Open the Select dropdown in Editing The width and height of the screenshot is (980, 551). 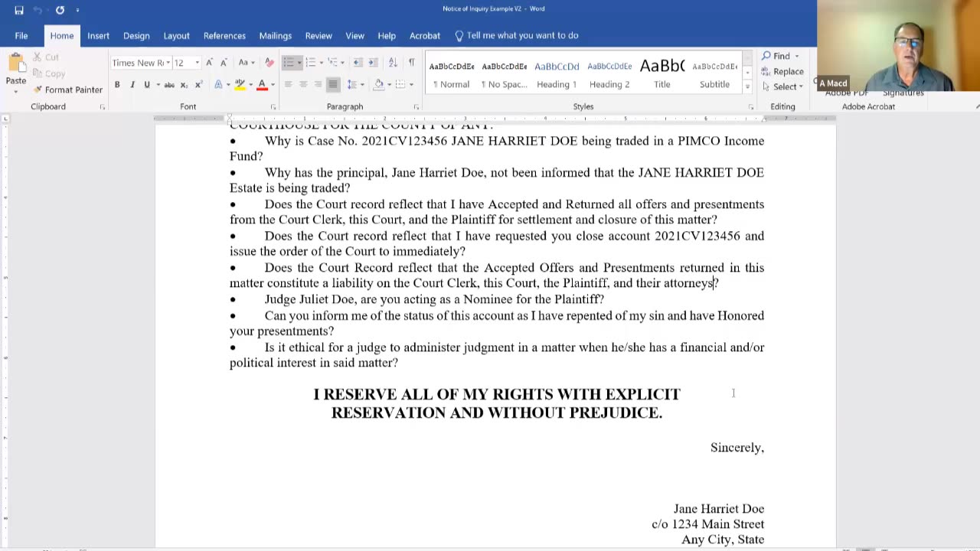pyautogui.click(x=782, y=86)
